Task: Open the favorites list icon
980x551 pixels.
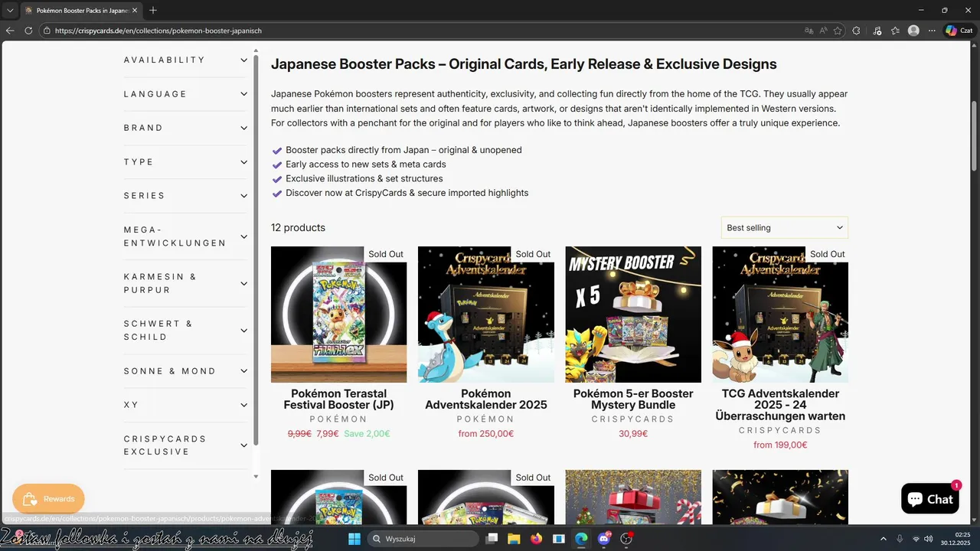Action: click(895, 31)
